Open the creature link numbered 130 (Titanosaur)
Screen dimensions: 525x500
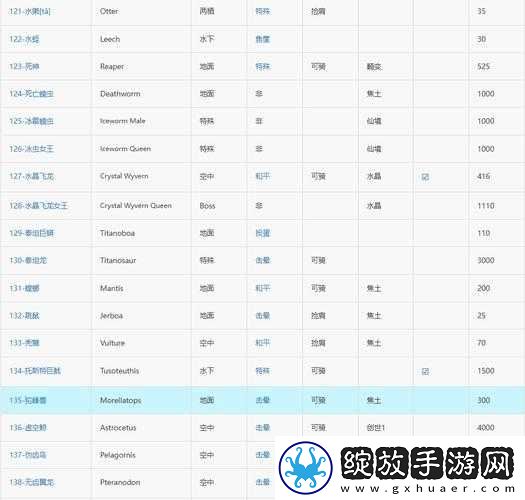pos(28,260)
